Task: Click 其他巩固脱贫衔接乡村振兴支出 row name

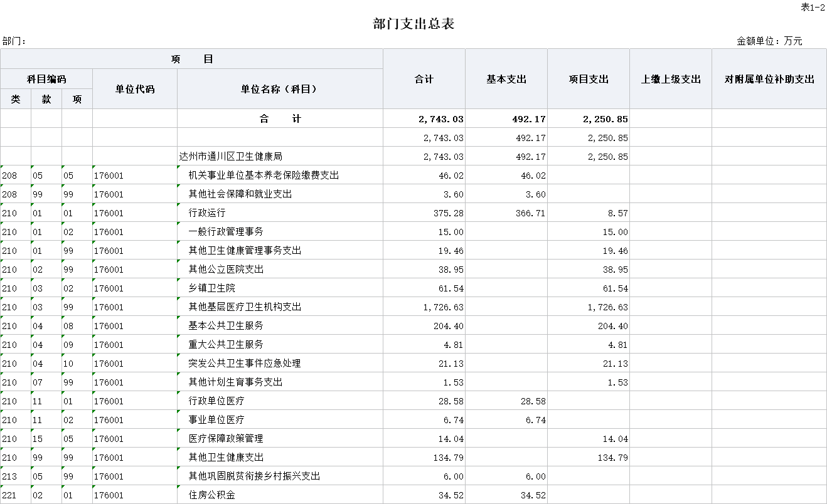Action: (254, 476)
